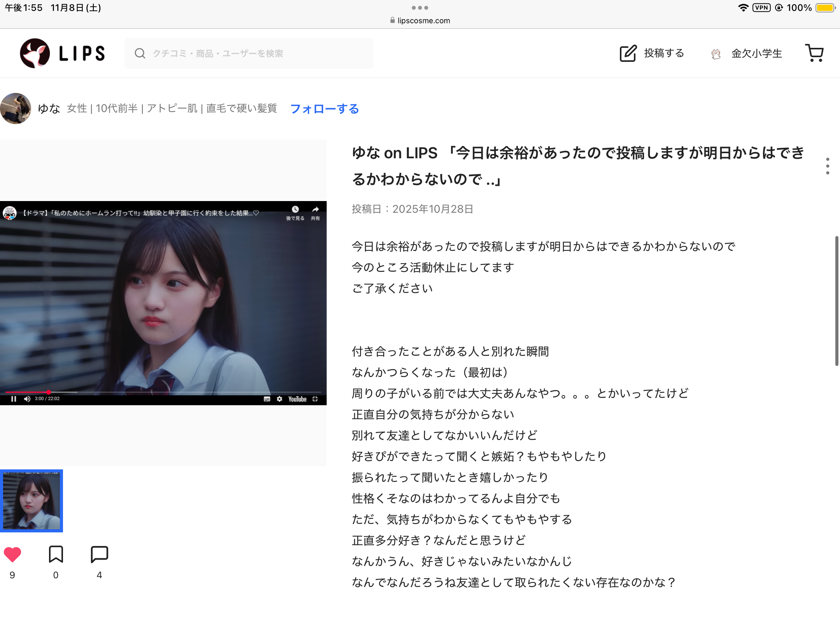The width and height of the screenshot is (840, 630).
Task: Mute the video volume
Action: (27, 399)
